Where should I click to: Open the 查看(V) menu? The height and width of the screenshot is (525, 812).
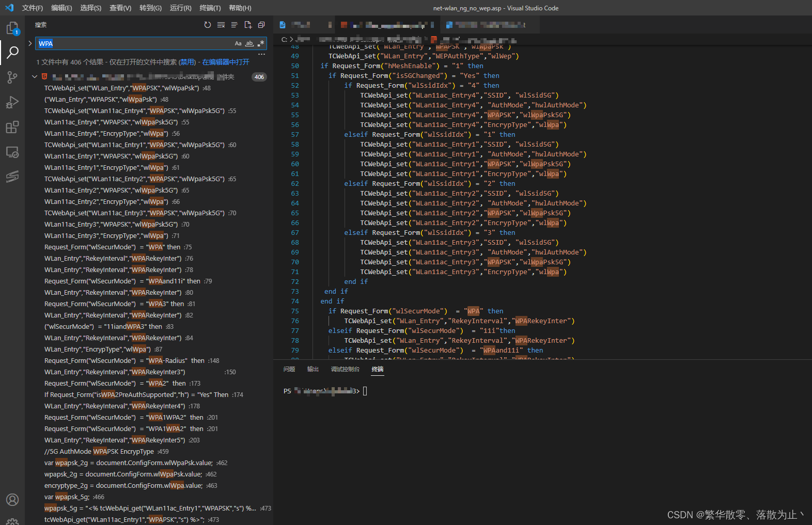click(120, 8)
